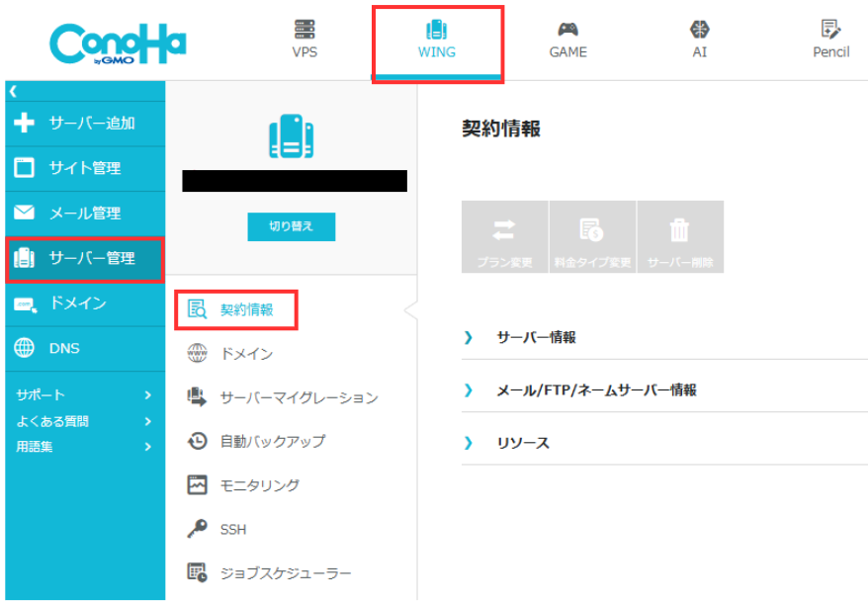The width and height of the screenshot is (868, 604).
Task: Select サーバー管理 in sidebar
Action: pyautogui.click(x=84, y=258)
